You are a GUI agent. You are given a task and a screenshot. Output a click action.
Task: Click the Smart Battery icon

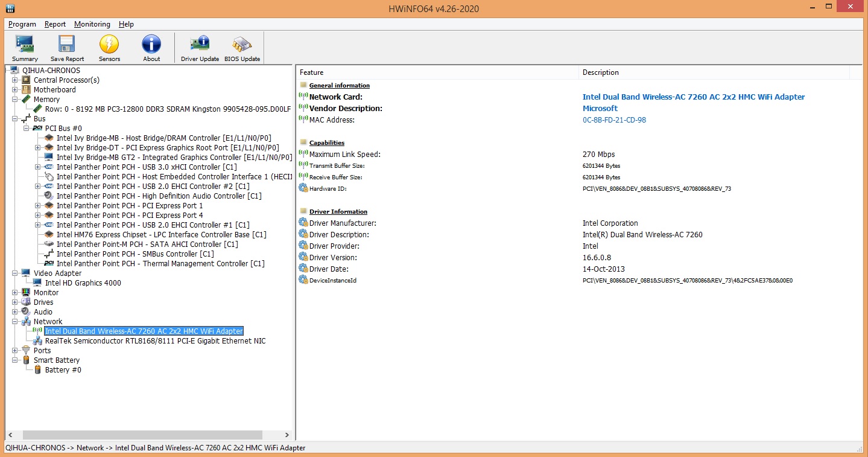pyautogui.click(x=26, y=360)
